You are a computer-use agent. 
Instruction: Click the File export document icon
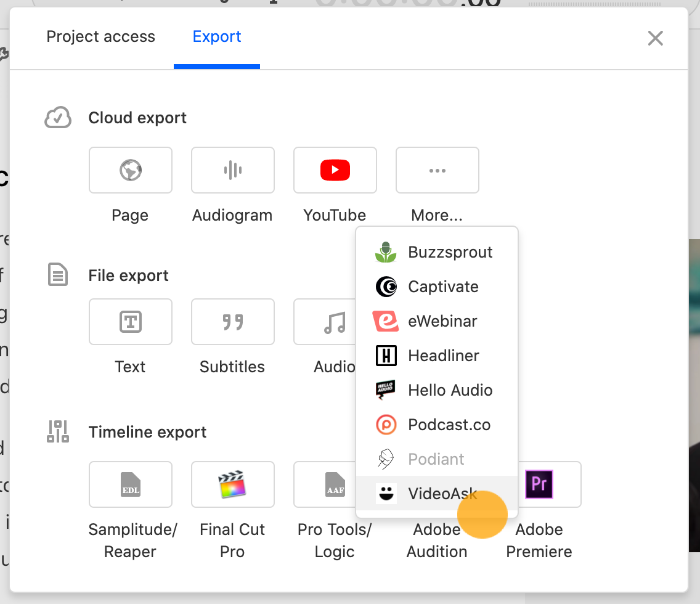[58, 274]
